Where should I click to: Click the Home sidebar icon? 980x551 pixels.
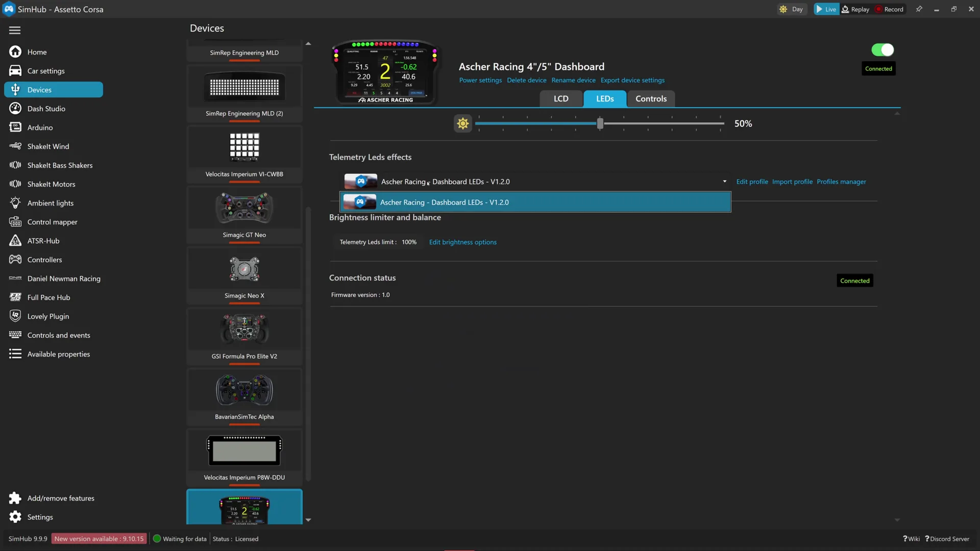[15, 52]
